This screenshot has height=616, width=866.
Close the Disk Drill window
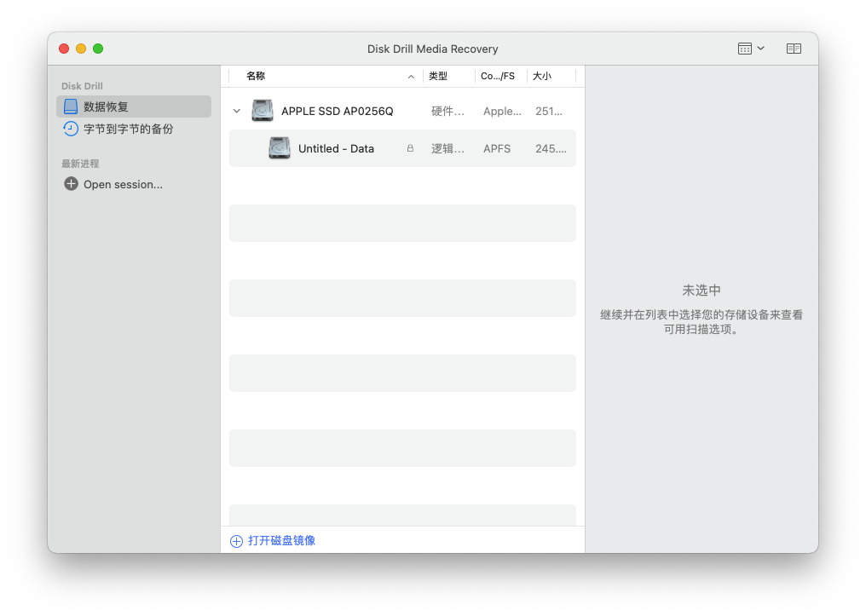pyautogui.click(x=64, y=49)
